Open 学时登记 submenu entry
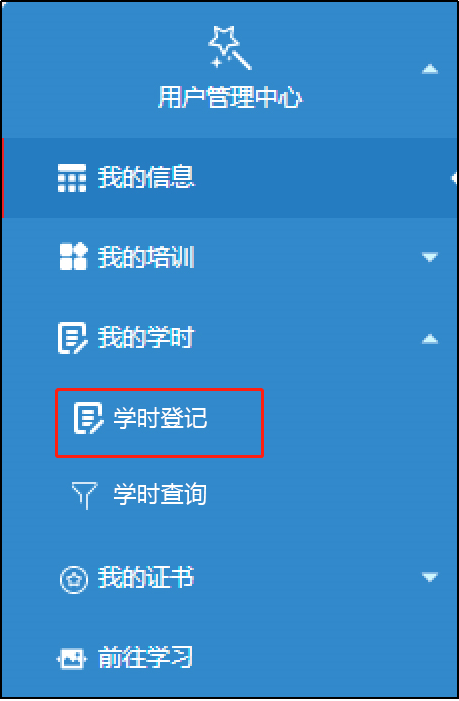 click(160, 418)
